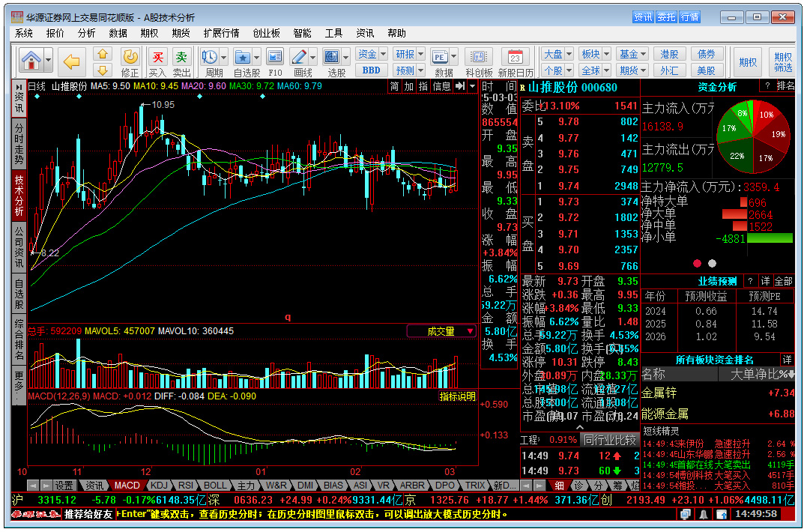Click the BBD toolbar button
807x532 pixels.
(x=371, y=70)
